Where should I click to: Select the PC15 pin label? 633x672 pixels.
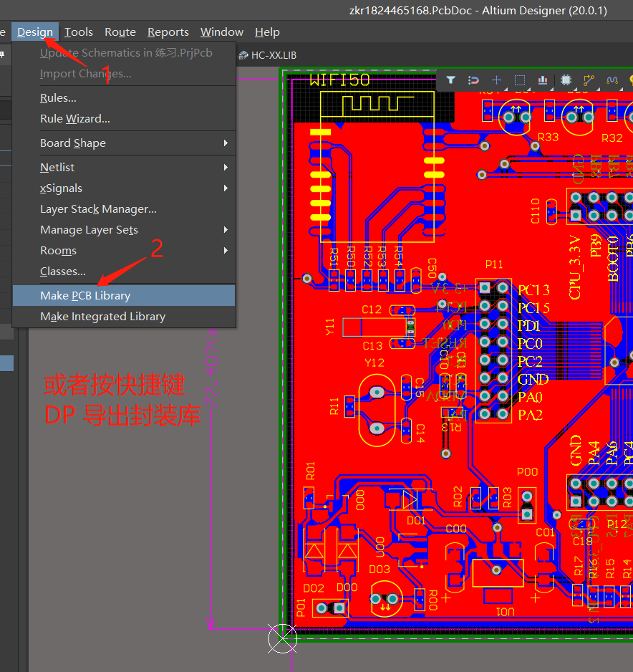tap(533, 308)
